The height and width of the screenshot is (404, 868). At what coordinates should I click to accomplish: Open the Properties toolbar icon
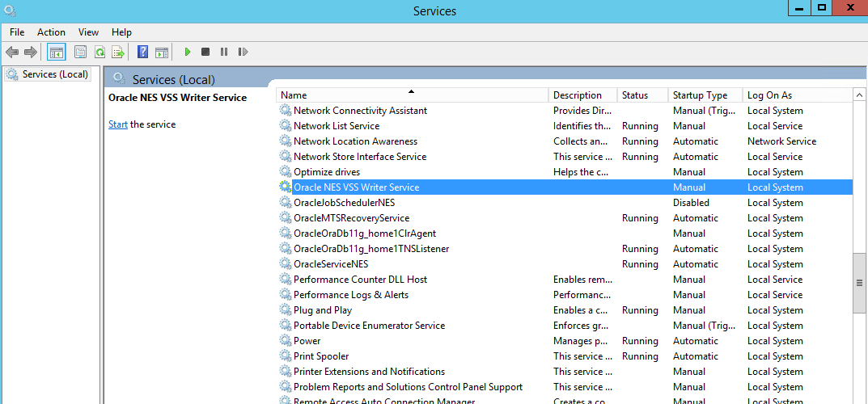(x=81, y=52)
